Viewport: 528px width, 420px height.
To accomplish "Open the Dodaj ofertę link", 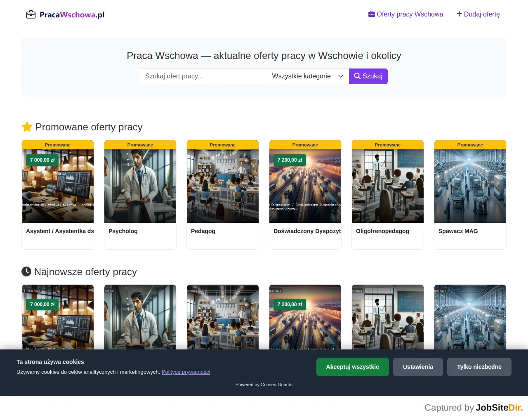I will tap(478, 14).
